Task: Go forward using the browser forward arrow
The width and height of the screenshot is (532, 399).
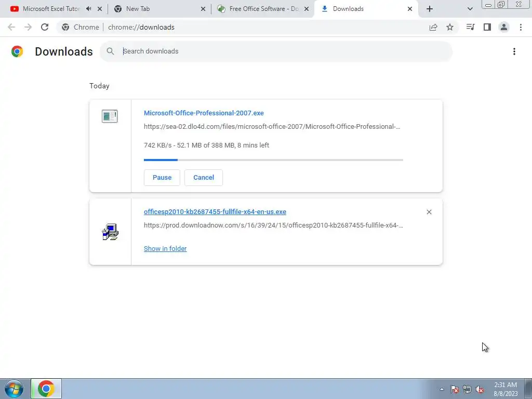Action: point(28,27)
